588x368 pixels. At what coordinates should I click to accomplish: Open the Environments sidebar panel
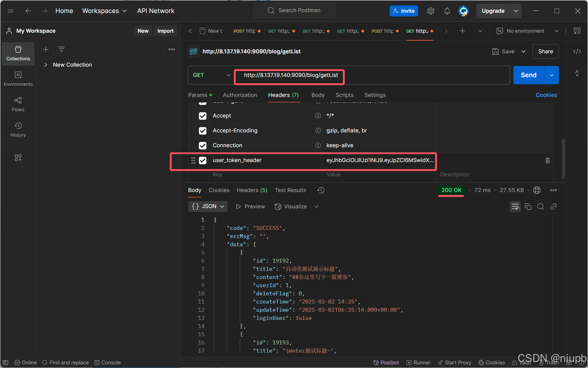click(18, 78)
